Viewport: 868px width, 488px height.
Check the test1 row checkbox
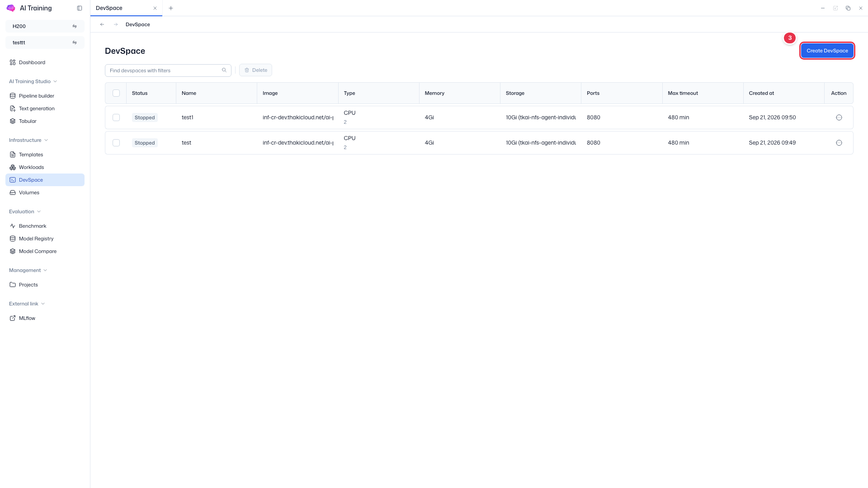116,117
